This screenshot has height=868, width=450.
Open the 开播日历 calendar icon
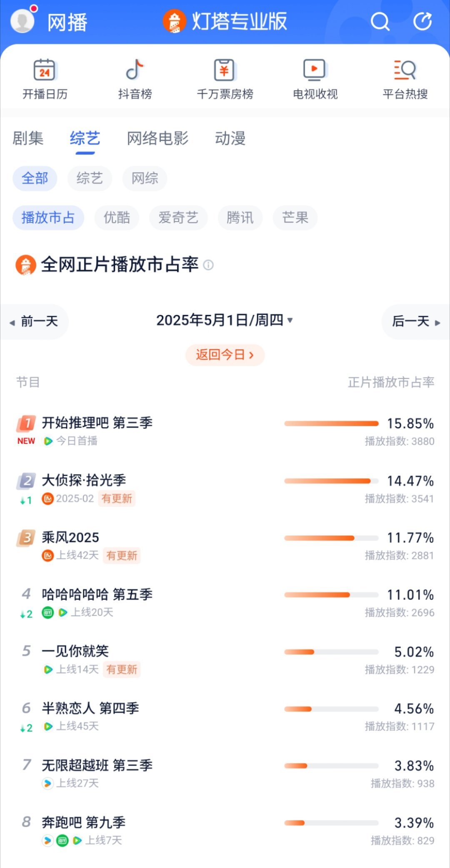(x=45, y=70)
